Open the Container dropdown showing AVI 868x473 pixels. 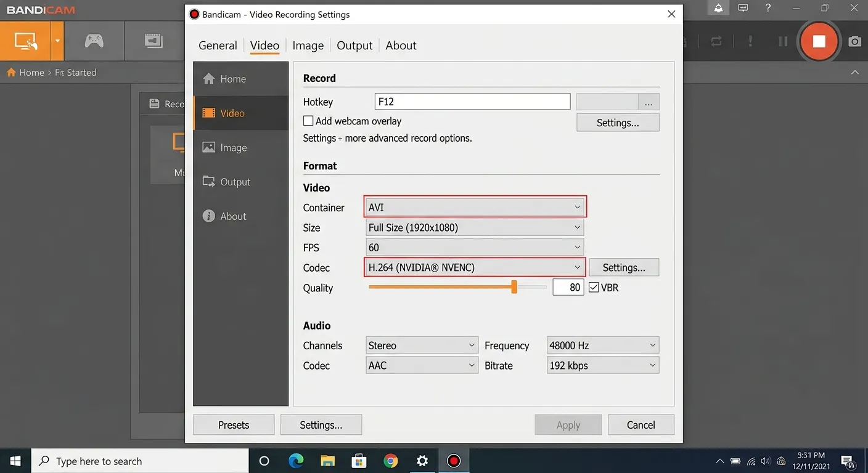(475, 208)
